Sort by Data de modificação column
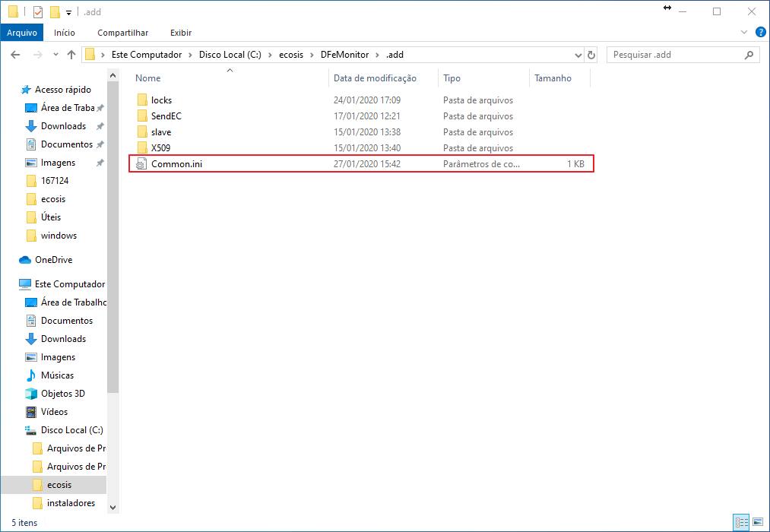This screenshot has width=770, height=532. pyautogui.click(x=375, y=78)
